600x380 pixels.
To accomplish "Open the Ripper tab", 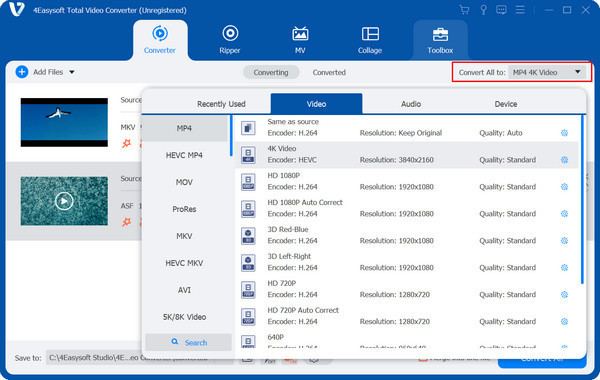I will point(230,40).
